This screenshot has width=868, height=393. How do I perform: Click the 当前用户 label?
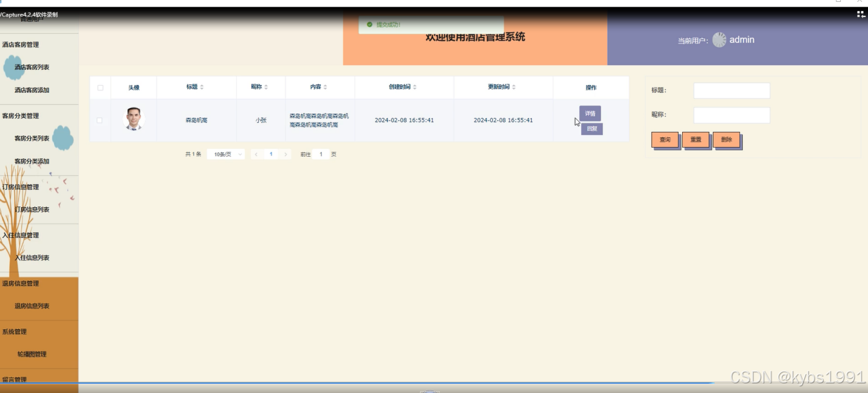pos(693,41)
